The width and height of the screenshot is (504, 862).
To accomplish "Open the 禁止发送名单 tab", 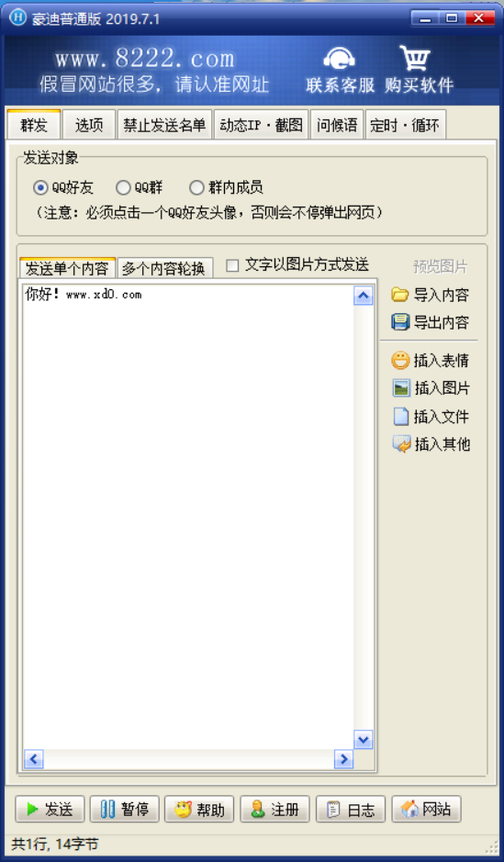I will pos(164,125).
